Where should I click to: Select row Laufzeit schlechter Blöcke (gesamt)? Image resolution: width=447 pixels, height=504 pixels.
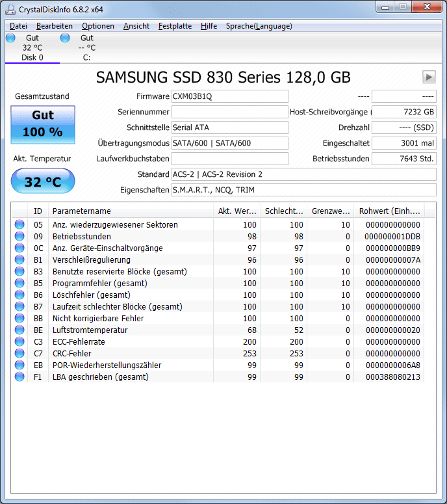click(218, 307)
